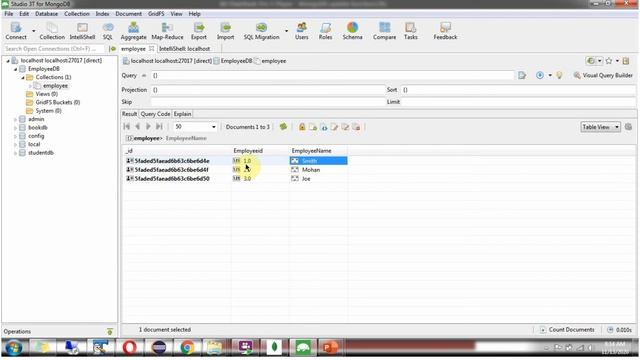Run the query with play button

coord(540,76)
